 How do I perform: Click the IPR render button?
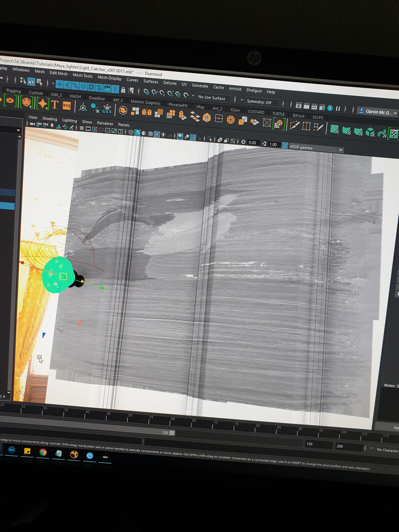click(314, 107)
